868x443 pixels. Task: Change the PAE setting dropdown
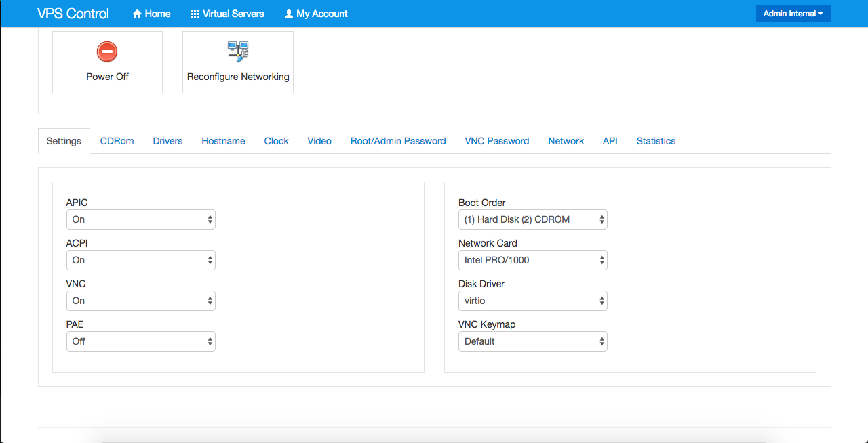point(141,341)
